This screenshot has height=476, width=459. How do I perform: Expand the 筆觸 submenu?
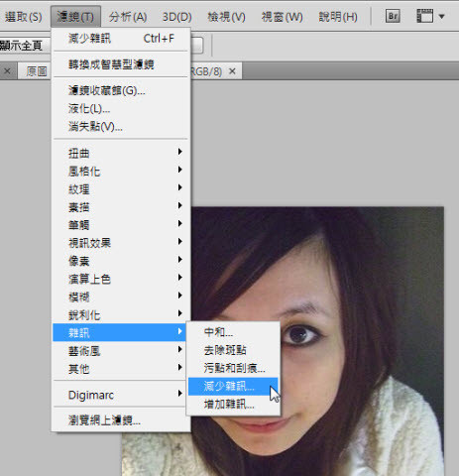pyautogui.click(x=121, y=225)
